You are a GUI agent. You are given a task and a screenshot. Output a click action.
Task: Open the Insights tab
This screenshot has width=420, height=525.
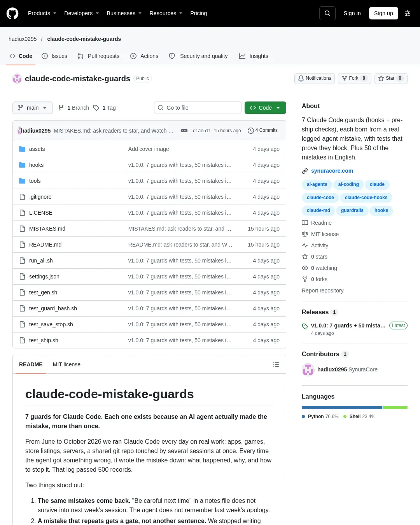(x=254, y=56)
